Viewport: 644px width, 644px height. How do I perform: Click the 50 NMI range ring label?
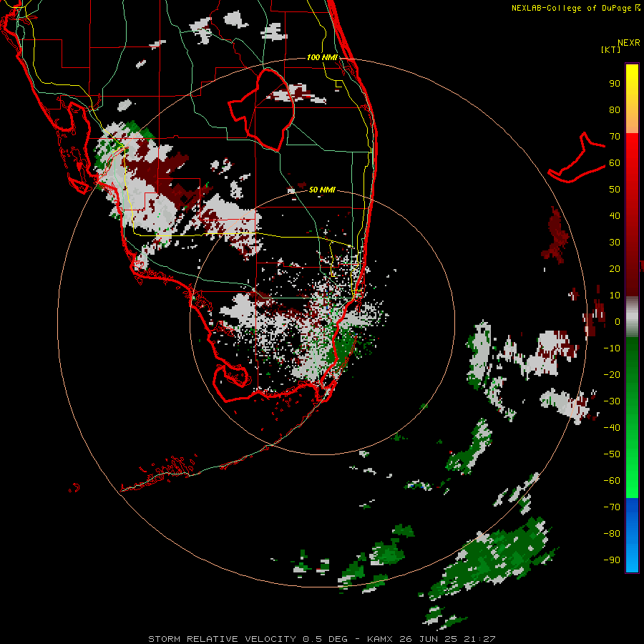[322, 190]
